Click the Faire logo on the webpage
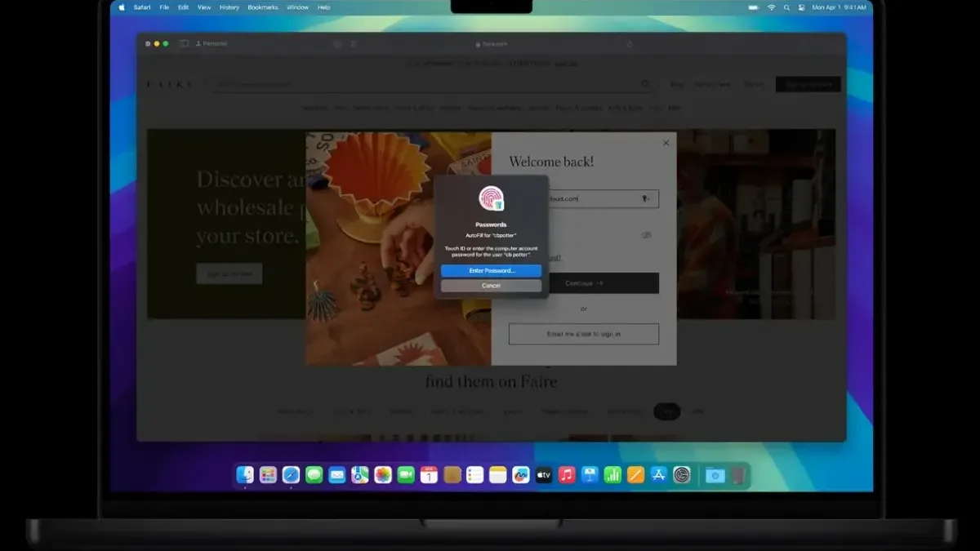Viewport: 980px width, 551px height. coord(170,84)
